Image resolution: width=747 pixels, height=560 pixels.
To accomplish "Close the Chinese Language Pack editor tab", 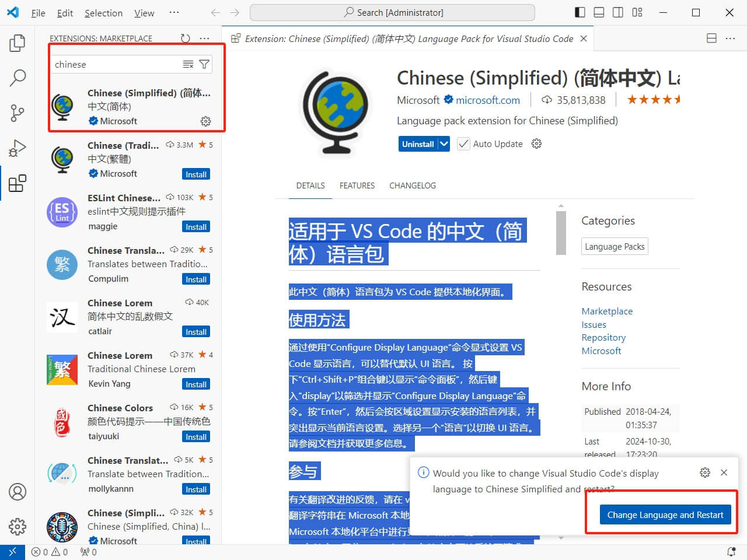I will click(584, 38).
